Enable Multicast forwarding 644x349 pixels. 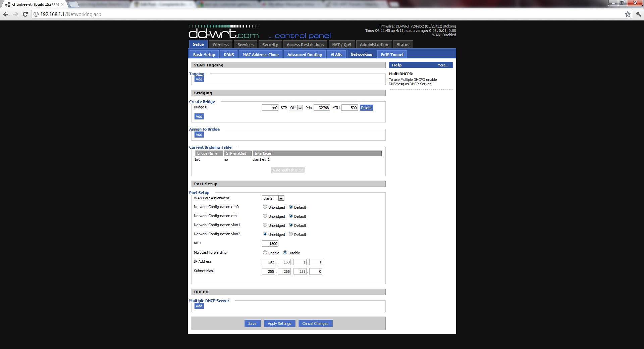coord(265,253)
